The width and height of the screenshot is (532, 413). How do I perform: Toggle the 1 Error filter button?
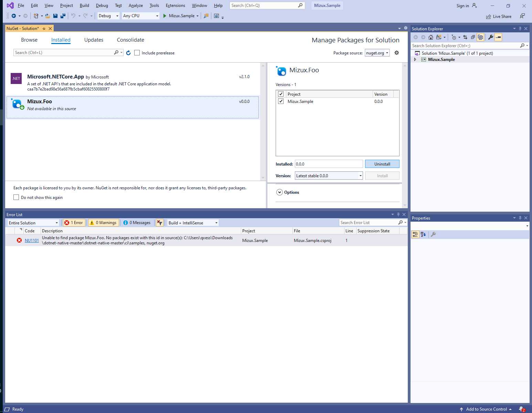tap(74, 223)
